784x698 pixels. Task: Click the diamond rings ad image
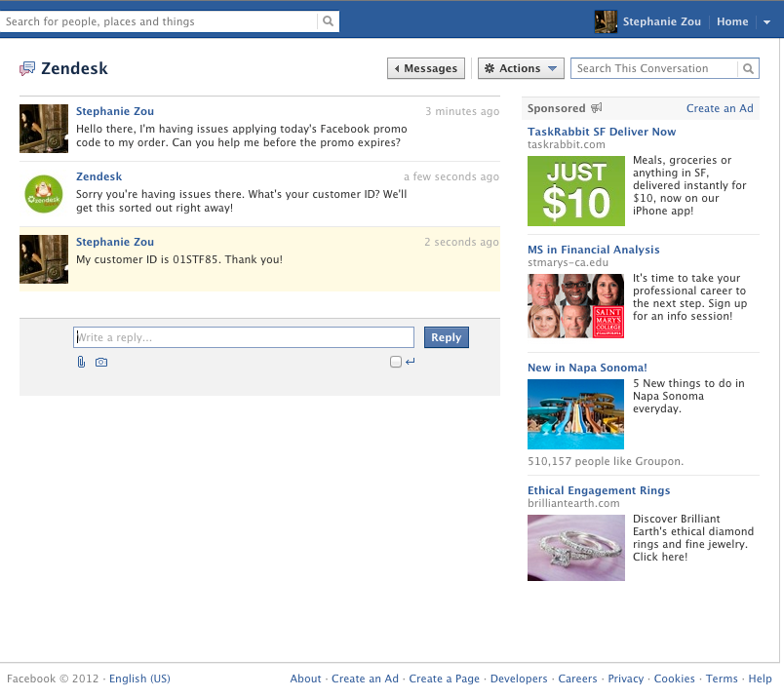coord(576,548)
